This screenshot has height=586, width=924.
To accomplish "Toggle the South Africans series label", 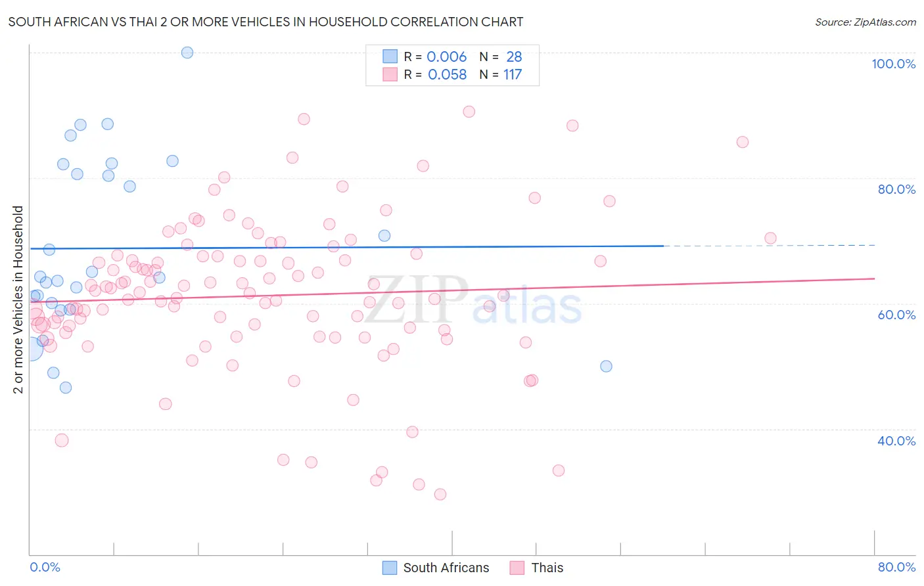I will (x=446, y=568).
